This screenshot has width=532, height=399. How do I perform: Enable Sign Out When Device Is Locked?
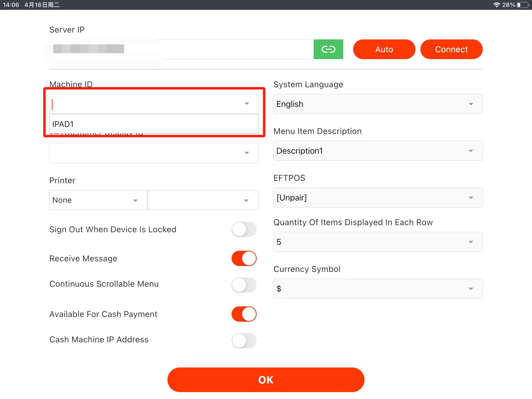[244, 229]
